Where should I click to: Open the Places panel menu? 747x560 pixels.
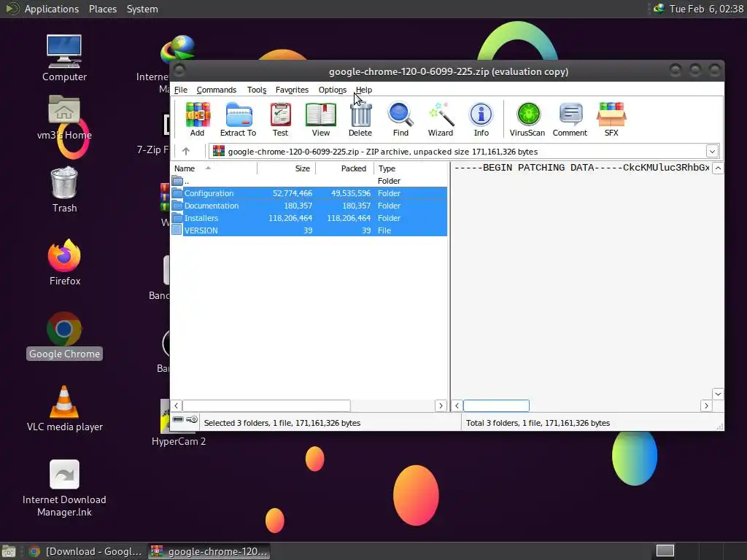point(102,9)
